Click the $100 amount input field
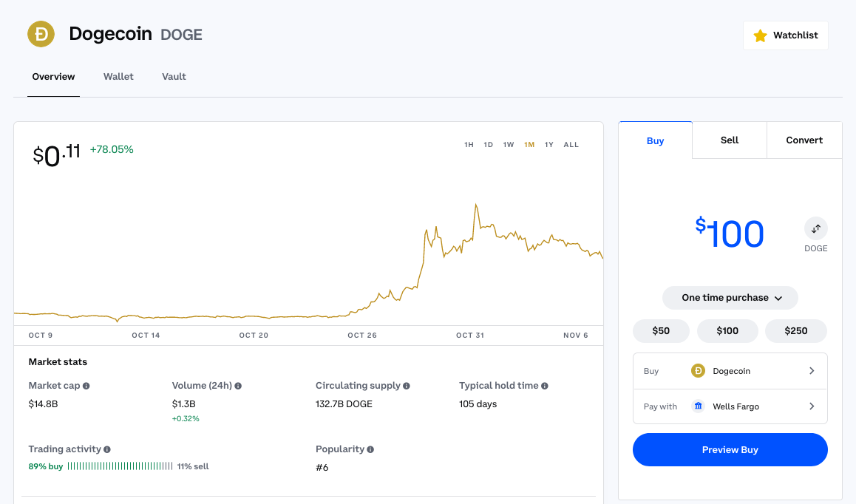The width and height of the screenshot is (856, 504). click(730, 234)
